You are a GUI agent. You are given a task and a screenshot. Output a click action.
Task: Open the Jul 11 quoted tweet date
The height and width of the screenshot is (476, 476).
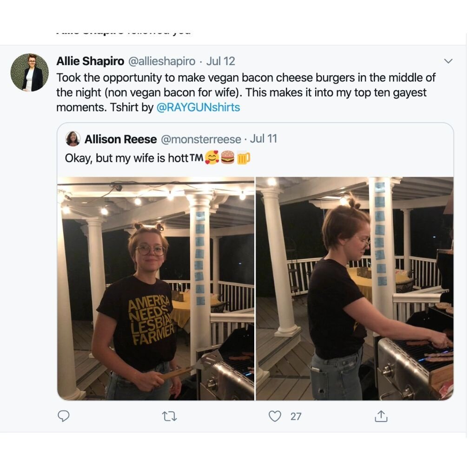pos(264,139)
